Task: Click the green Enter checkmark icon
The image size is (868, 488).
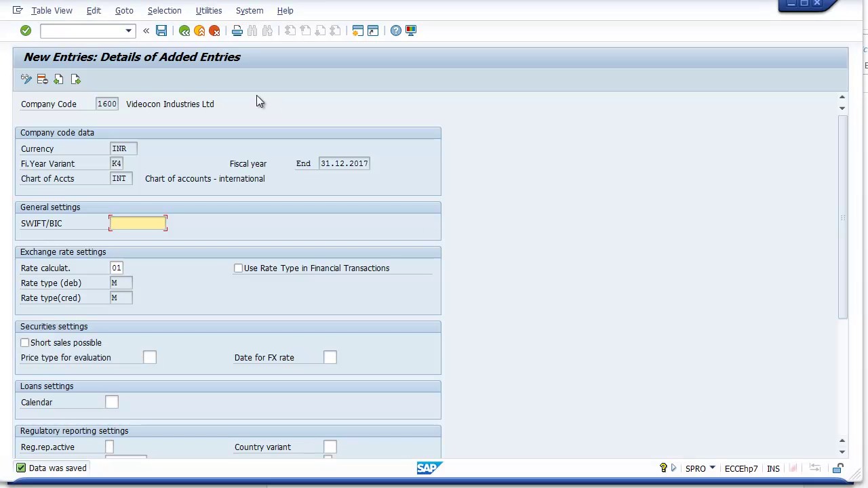Action: coord(26,30)
